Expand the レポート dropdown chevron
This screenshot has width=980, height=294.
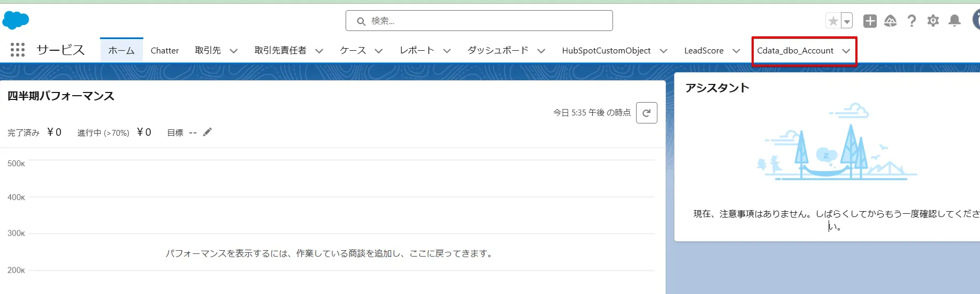click(447, 51)
